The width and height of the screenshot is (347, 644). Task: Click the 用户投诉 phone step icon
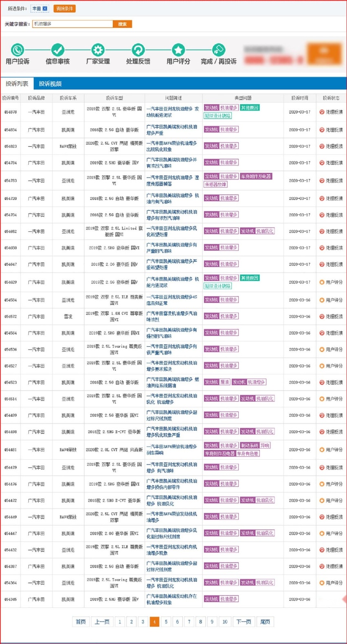(18, 50)
